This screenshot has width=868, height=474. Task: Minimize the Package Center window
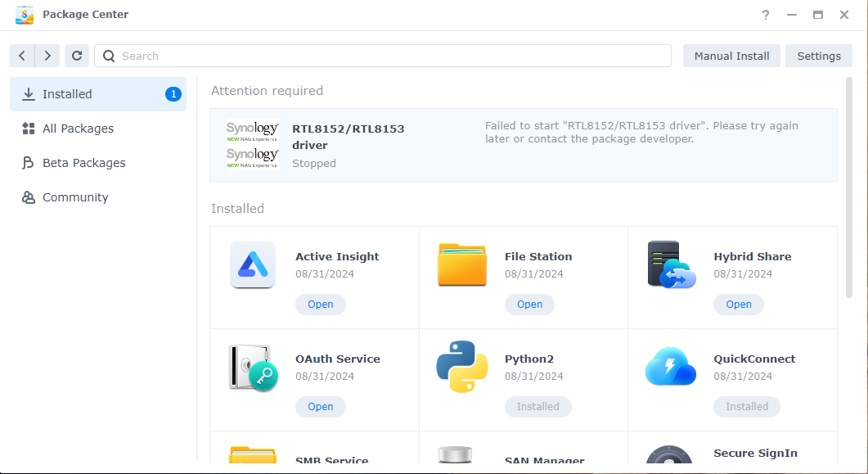click(x=792, y=15)
